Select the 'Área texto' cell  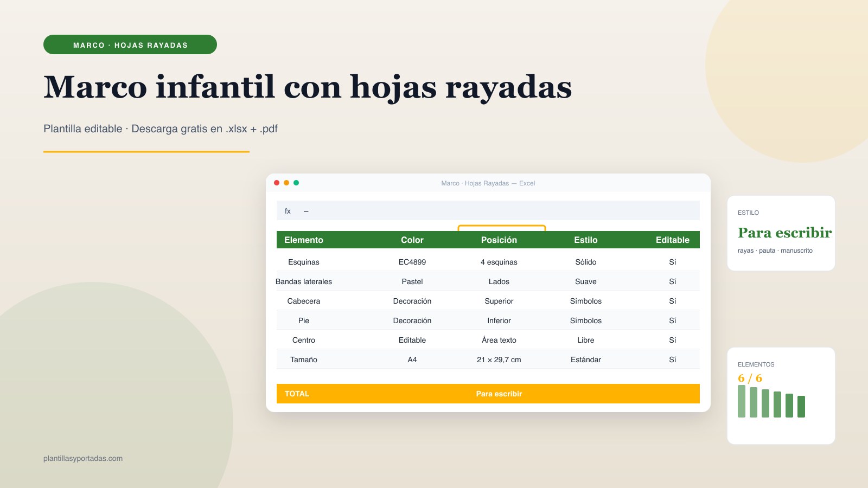[x=499, y=340]
